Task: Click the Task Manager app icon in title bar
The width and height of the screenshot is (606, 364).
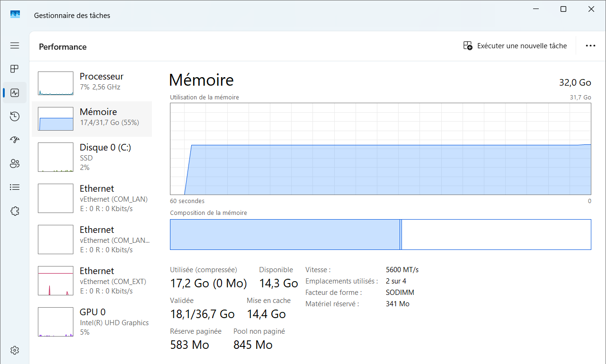Action: tap(15, 15)
